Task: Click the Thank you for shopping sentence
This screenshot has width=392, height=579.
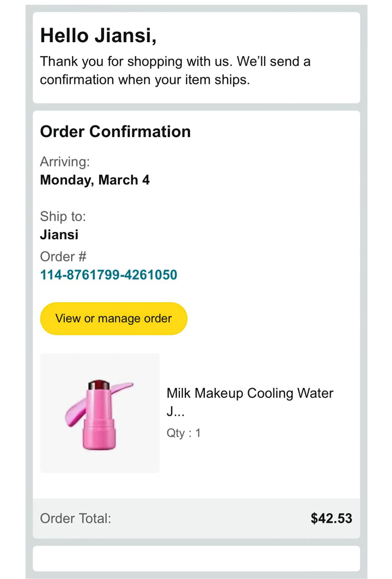Action: pos(175,62)
